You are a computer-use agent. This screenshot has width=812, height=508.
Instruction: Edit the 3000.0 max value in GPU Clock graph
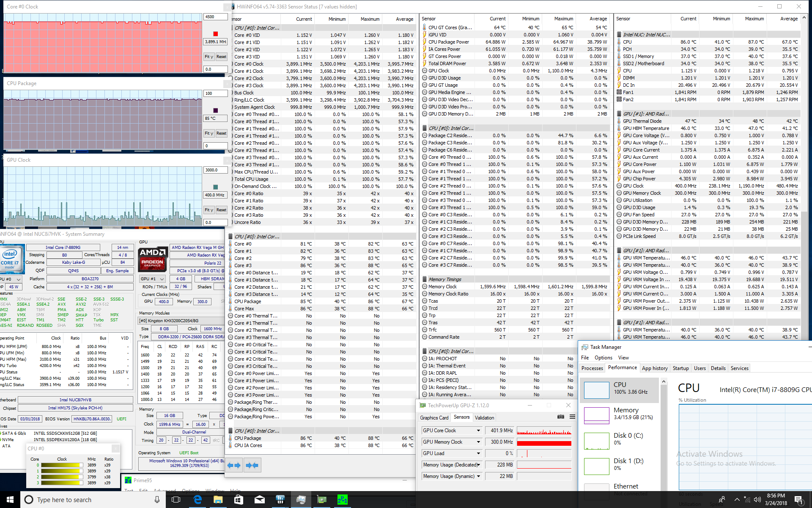pyautogui.click(x=216, y=170)
